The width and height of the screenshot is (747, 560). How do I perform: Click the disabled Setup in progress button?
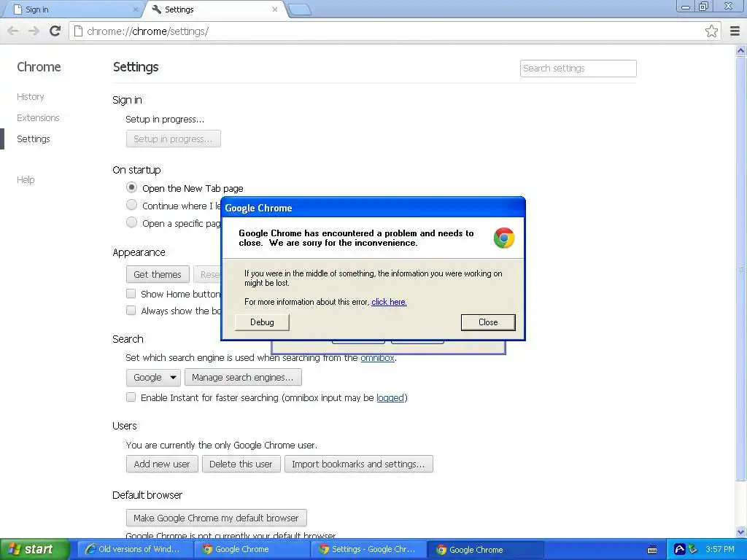[x=174, y=139]
